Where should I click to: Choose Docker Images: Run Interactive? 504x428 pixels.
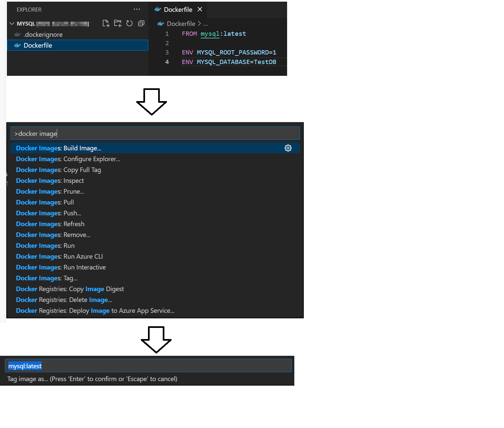click(x=155, y=267)
